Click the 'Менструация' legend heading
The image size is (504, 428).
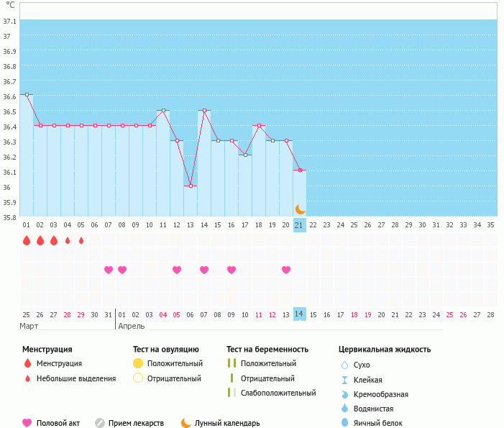(x=51, y=350)
